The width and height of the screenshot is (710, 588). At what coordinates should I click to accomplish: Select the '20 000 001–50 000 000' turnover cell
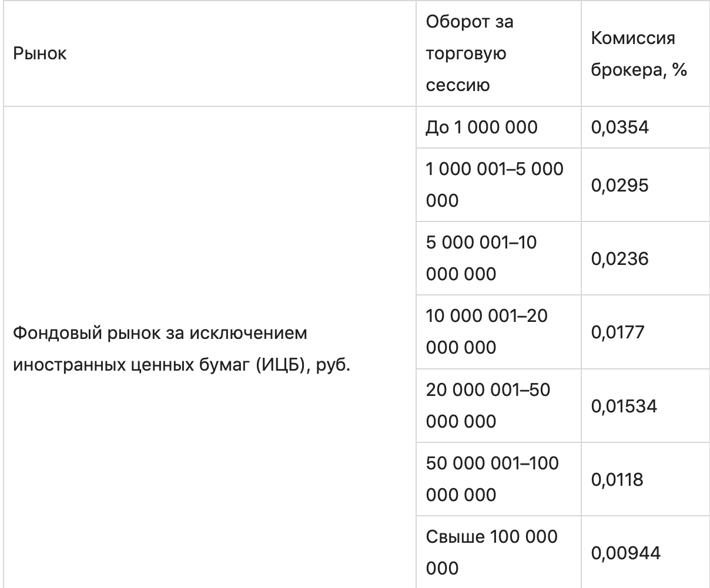pos(488,405)
